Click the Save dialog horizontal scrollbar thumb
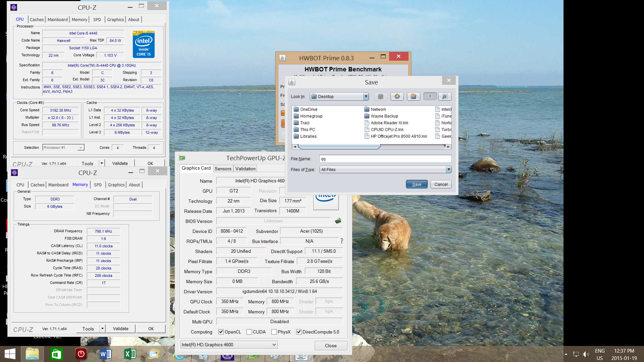Screen dimensions: 644x362 coord(339,146)
